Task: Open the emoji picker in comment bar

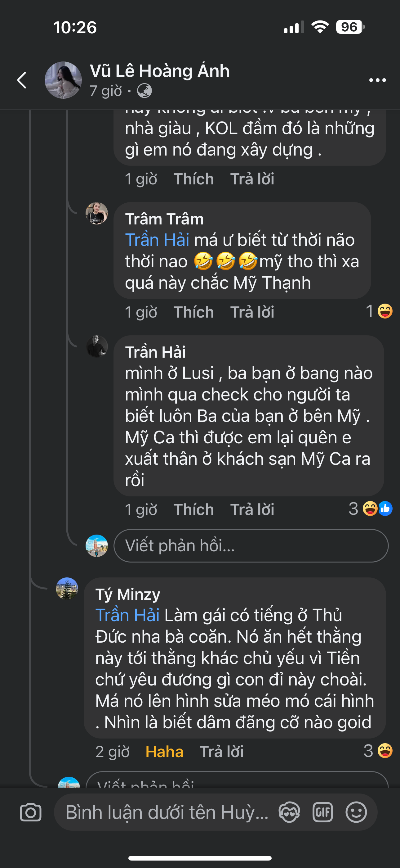Action: click(356, 812)
